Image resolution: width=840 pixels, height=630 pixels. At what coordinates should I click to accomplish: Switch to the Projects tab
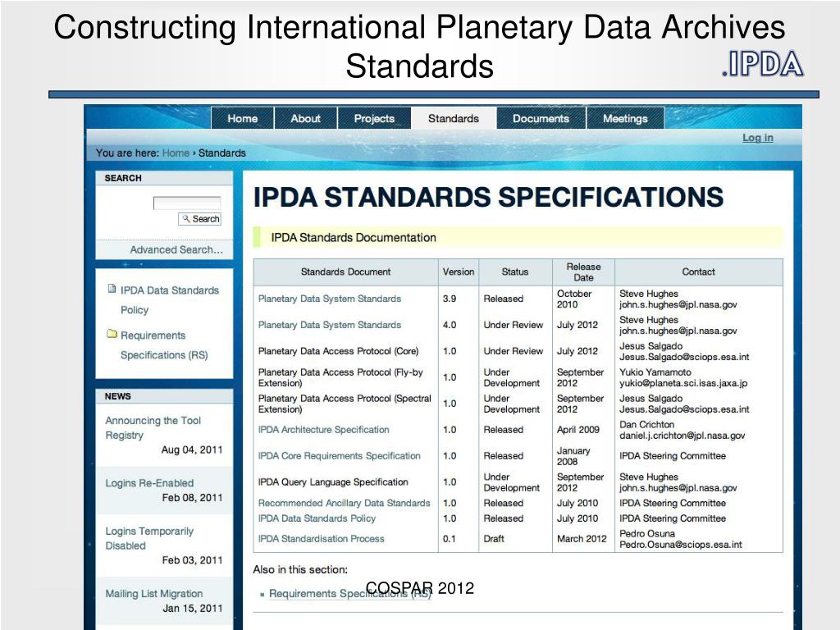374,118
